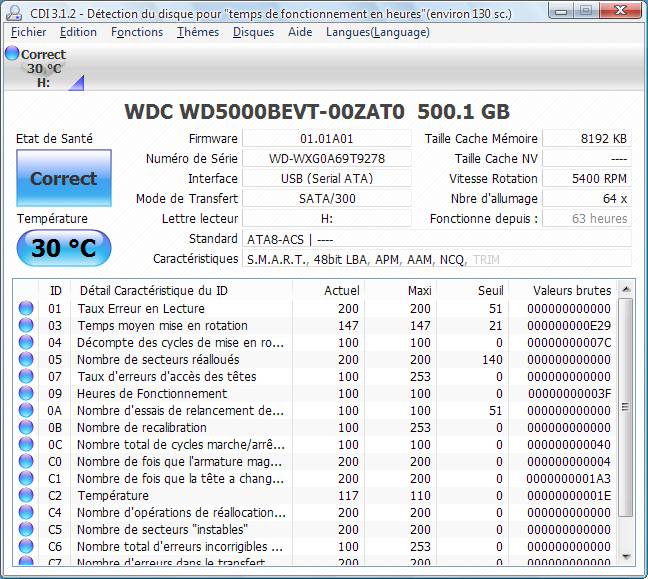The width and height of the screenshot is (648, 579).
Task: Click the status orb for ID 0B row
Action: tap(26, 427)
